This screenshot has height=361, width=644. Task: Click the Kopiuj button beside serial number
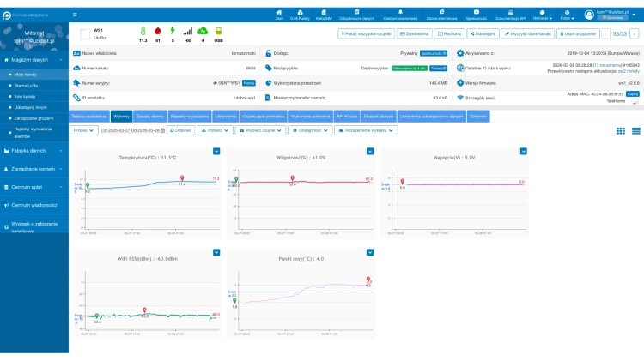[x=248, y=83]
